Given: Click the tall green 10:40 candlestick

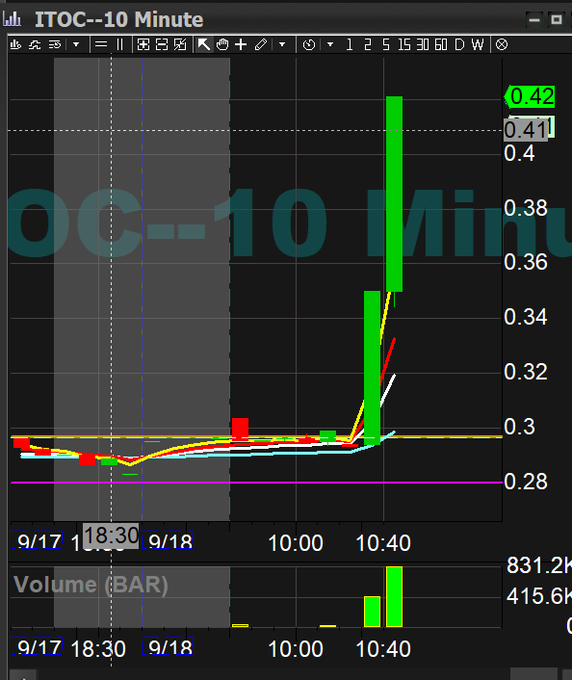Looking at the screenshot, I should click(394, 194).
